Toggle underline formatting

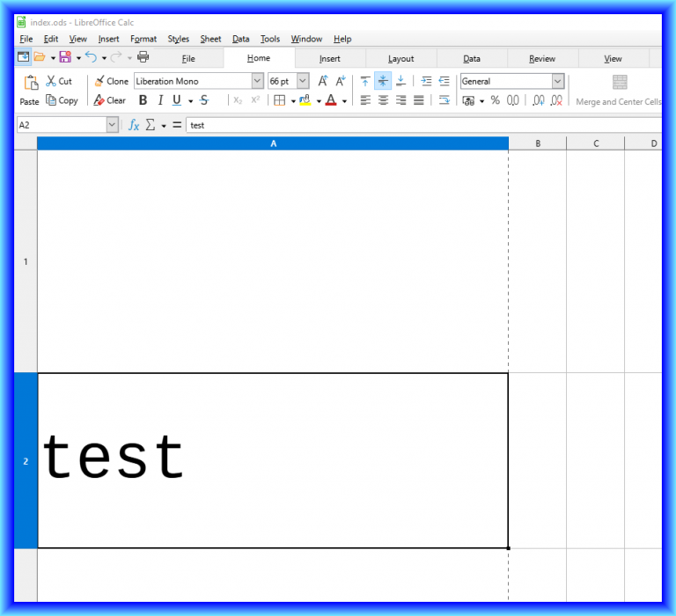tap(177, 100)
